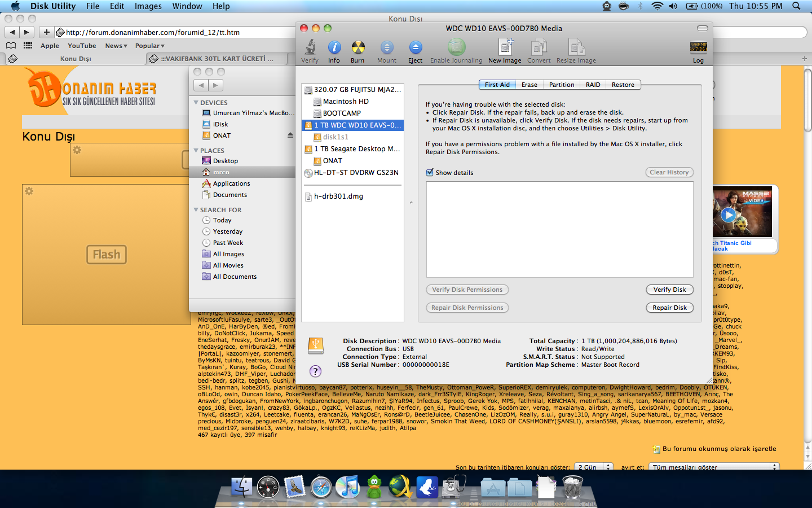The image size is (812, 508).
Task: Open Safari's Top Sites grid icon
Action: pyautogui.click(x=28, y=46)
